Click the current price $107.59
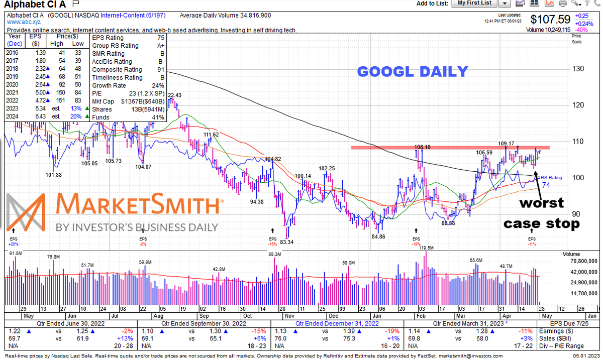This screenshot has height=364, width=603. click(551, 20)
